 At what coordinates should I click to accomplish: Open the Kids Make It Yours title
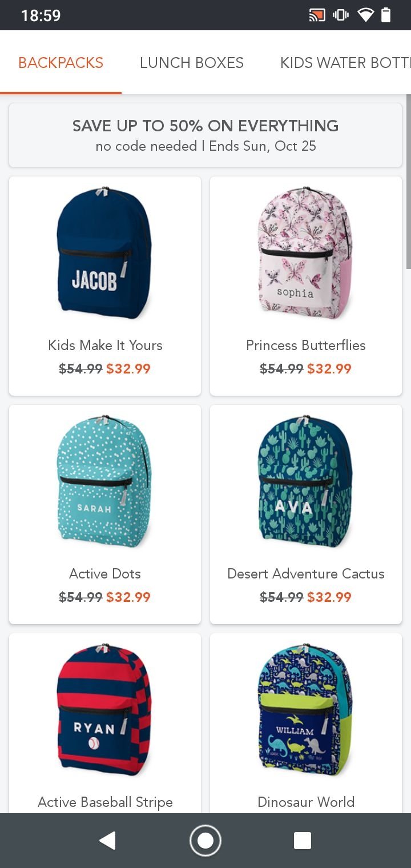pos(105,345)
